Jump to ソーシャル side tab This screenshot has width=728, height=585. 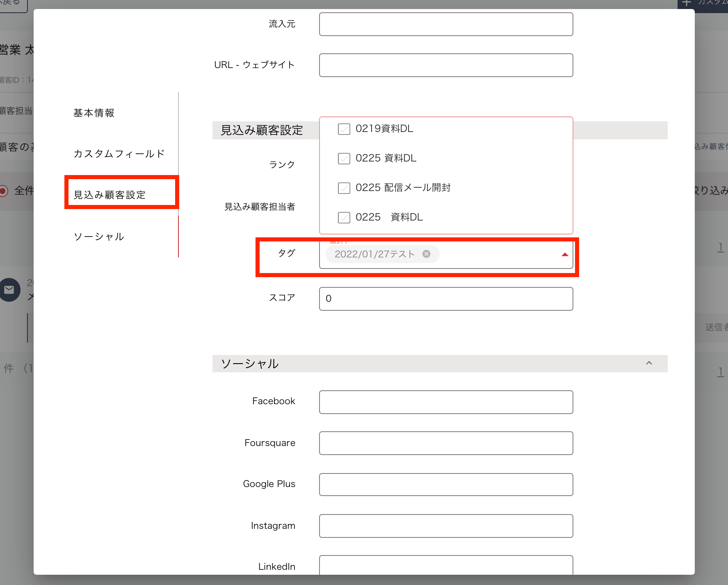tap(99, 237)
